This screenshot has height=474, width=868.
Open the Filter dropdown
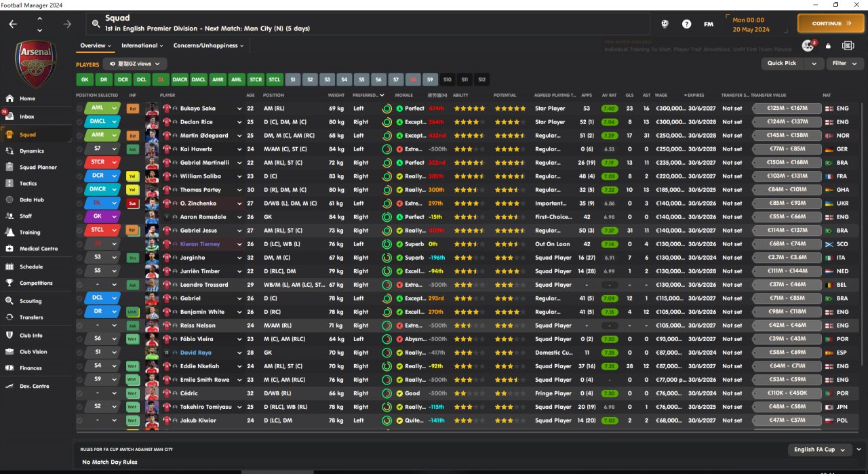[844, 63]
